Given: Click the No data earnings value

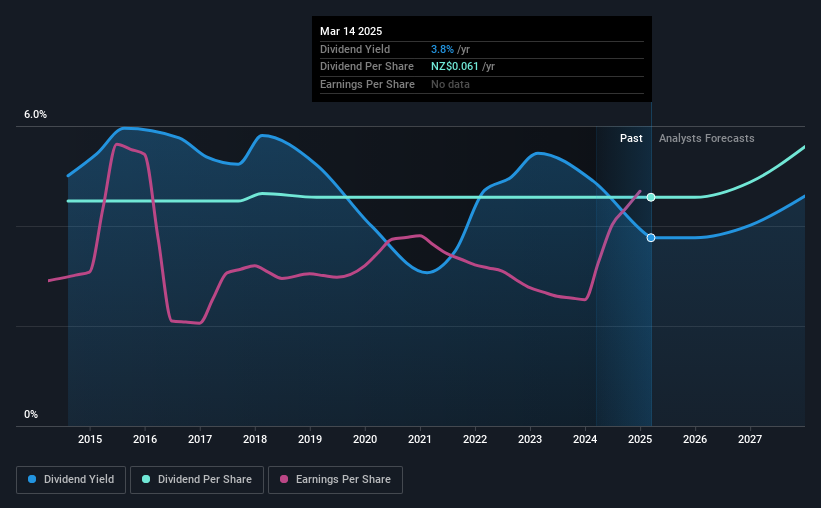Looking at the screenshot, I should (x=450, y=84).
